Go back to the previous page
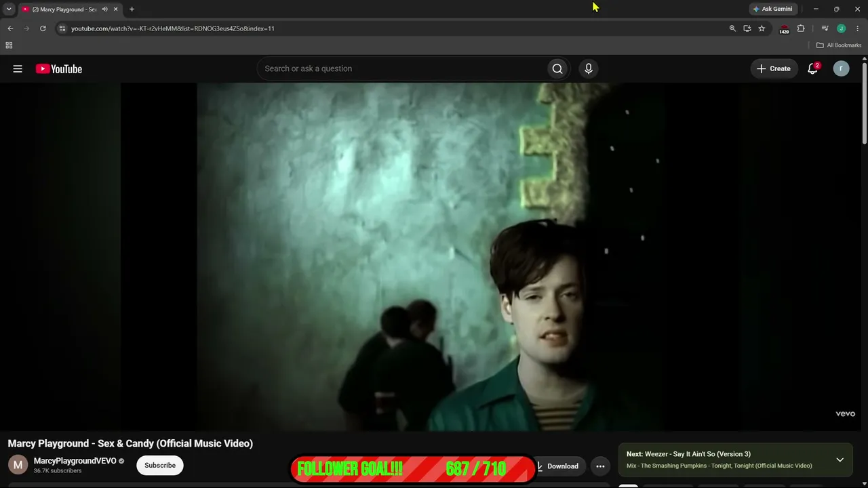This screenshot has height=488, width=868. (x=10, y=28)
